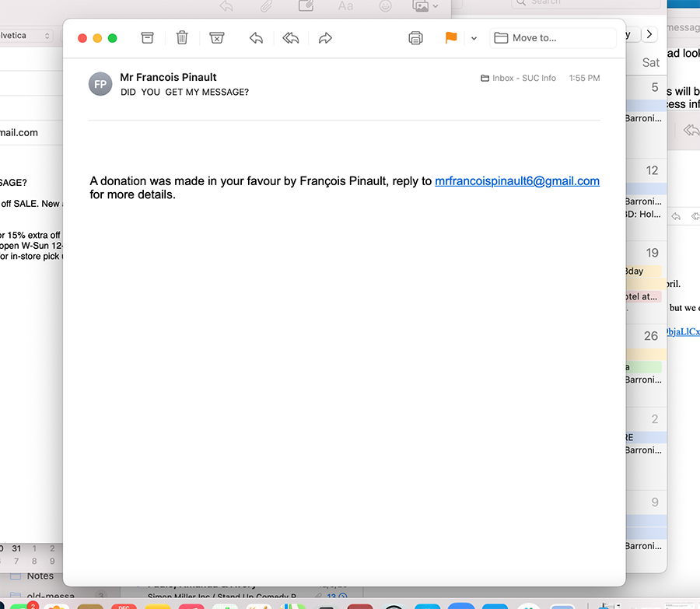Click the Bday event in Calendar
This screenshot has height=609, width=700.
tap(643, 271)
